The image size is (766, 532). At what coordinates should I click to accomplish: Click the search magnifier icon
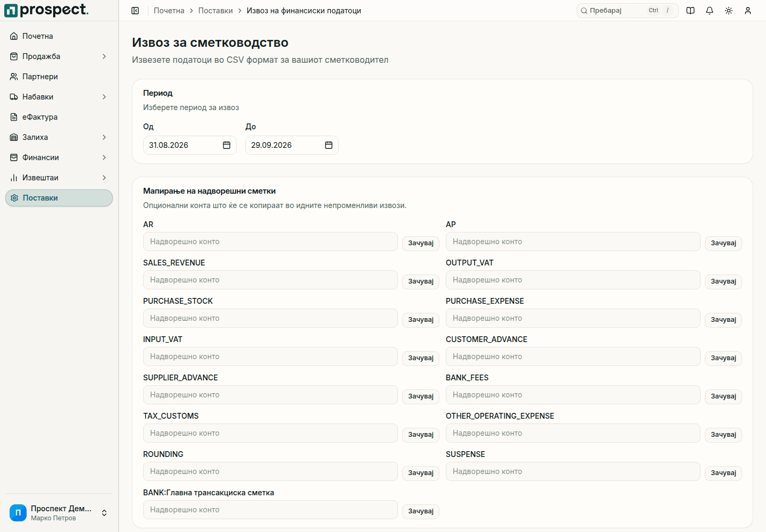coord(584,11)
